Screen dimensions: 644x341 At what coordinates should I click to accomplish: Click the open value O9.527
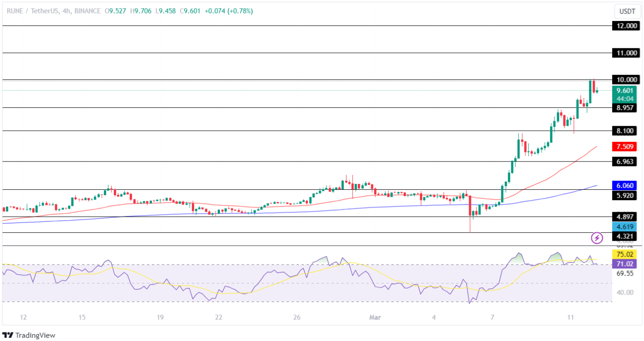tap(116, 11)
